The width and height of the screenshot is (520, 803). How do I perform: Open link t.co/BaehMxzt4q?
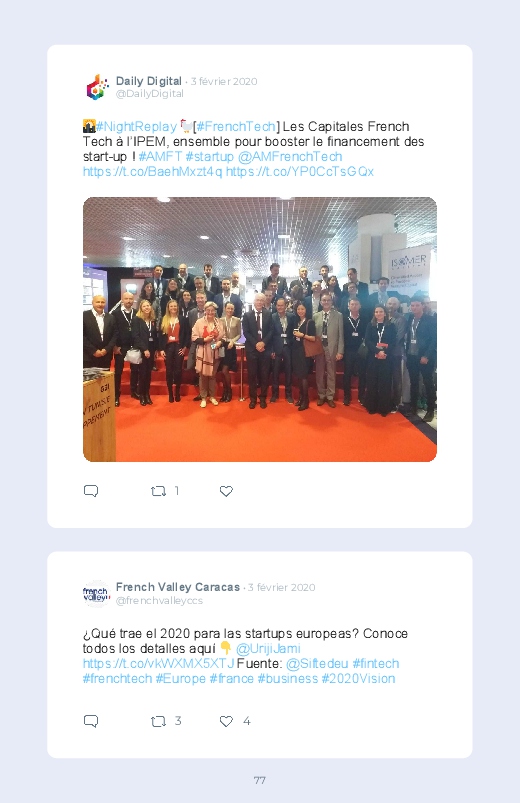pos(153,172)
